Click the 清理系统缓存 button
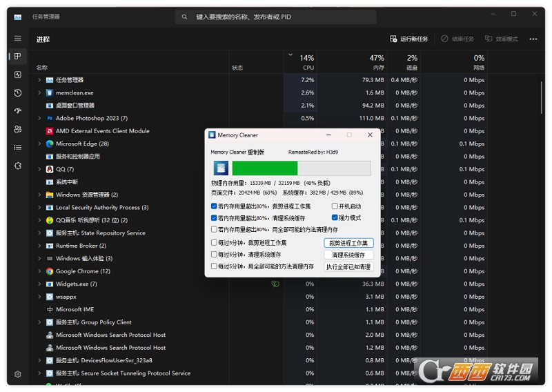 [348, 255]
